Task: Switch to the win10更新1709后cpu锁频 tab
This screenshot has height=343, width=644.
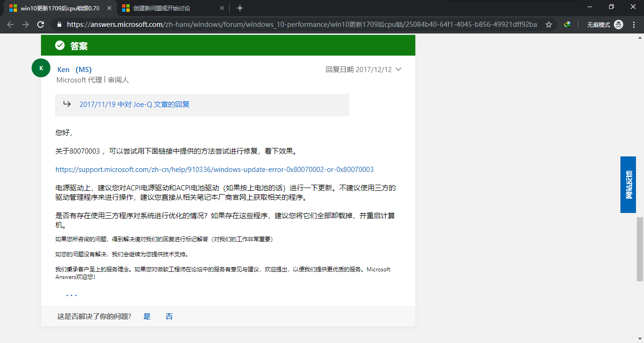Action: click(x=60, y=8)
